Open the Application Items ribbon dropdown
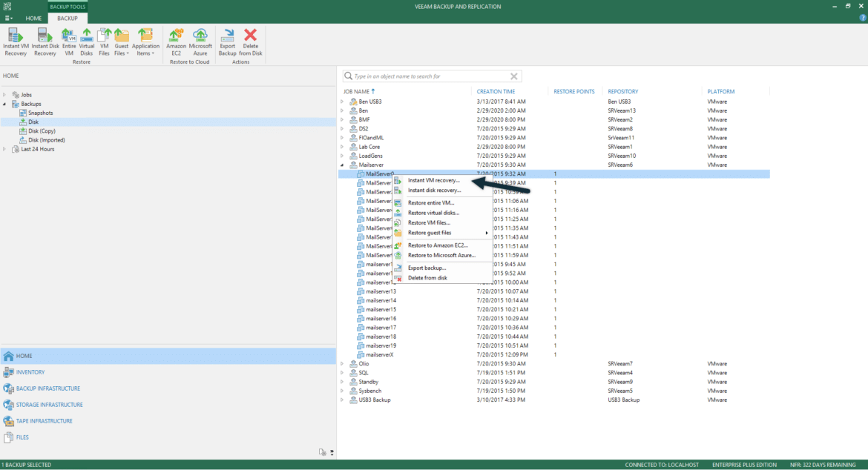Viewport: 868px width, 470px height. [x=145, y=42]
